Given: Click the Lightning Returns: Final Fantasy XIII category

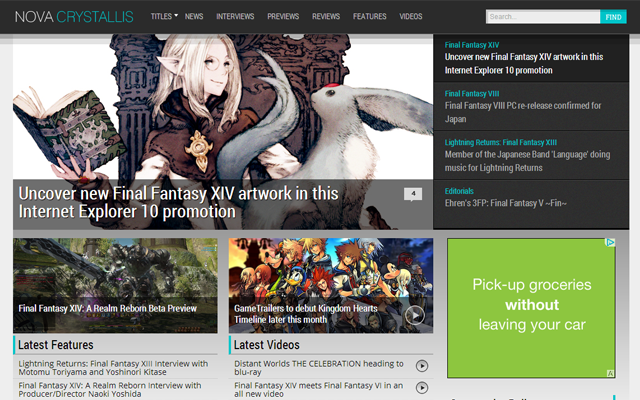Looking at the screenshot, I should point(500,142).
